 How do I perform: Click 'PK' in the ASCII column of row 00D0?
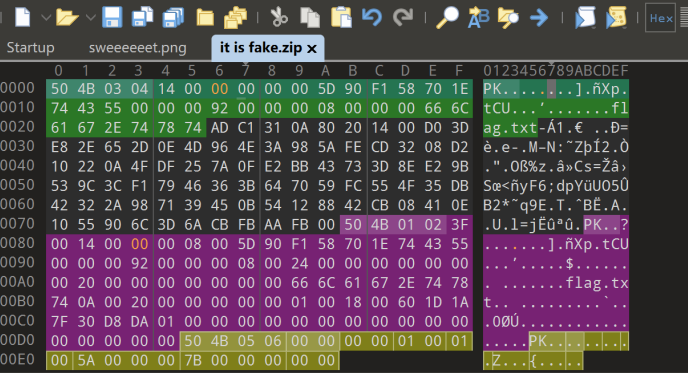pyautogui.click(x=538, y=341)
